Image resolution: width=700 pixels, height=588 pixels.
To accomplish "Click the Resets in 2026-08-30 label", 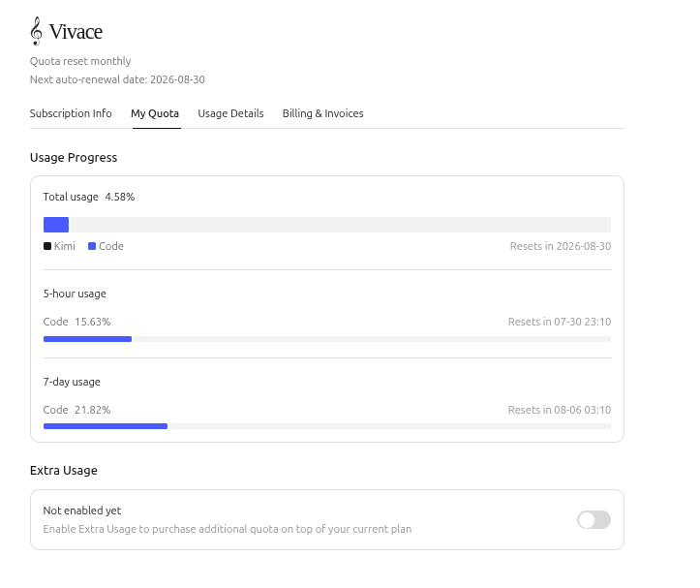I will click(561, 246).
